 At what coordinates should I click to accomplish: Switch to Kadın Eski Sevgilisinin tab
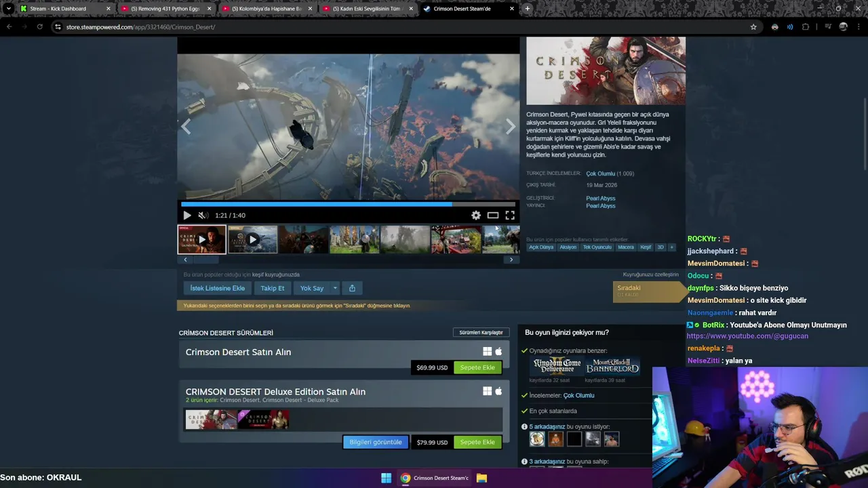[x=368, y=9]
